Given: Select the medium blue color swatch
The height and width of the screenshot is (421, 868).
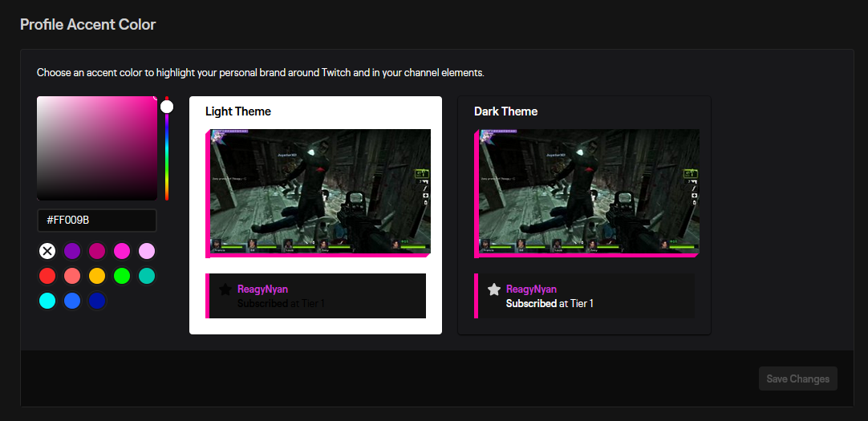Looking at the screenshot, I should point(72,301).
